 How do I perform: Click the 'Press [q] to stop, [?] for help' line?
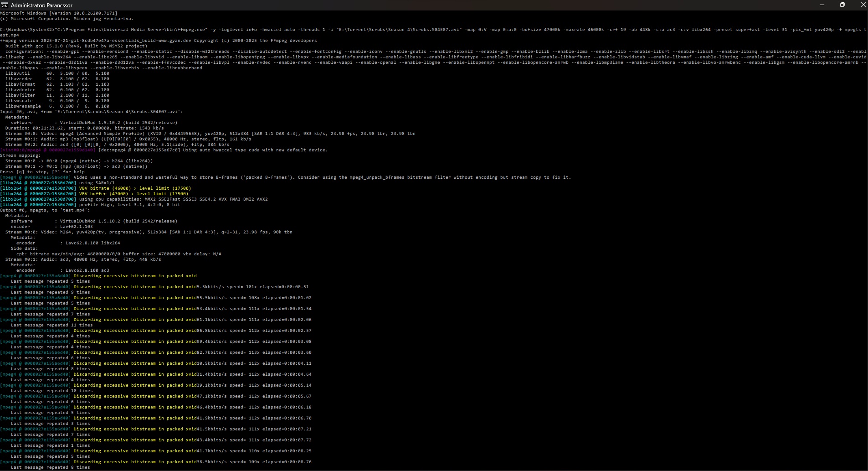[x=42, y=172]
